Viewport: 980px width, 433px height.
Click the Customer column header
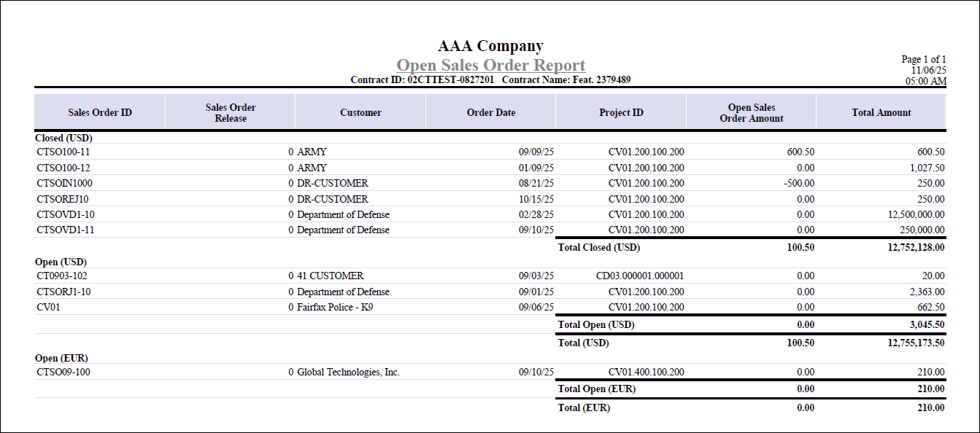coord(360,113)
